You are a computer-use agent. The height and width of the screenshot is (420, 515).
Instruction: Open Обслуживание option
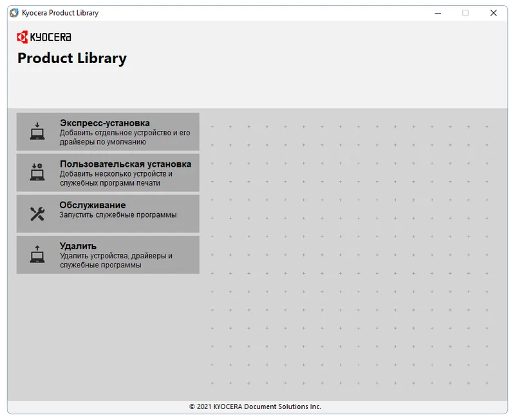(108, 214)
